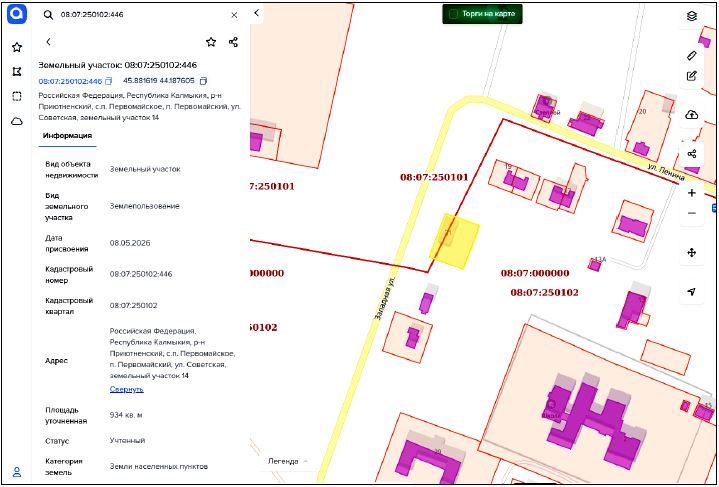
Task: Select the ruler measure tool
Action: pos(691,55)
